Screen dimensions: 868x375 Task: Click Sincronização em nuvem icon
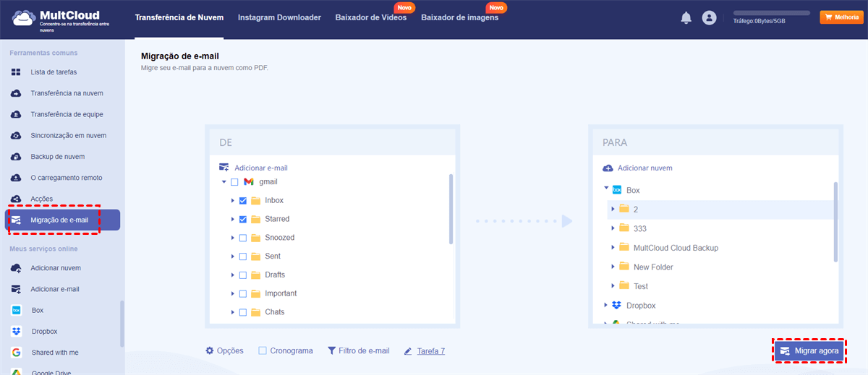pyautogui.click(x=16, y=135)
